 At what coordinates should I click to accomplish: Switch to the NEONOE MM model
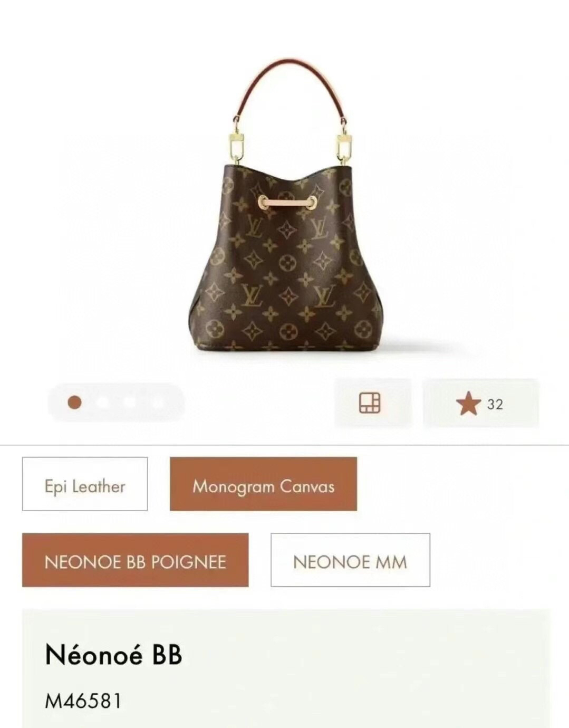click(x=350, y=560)
